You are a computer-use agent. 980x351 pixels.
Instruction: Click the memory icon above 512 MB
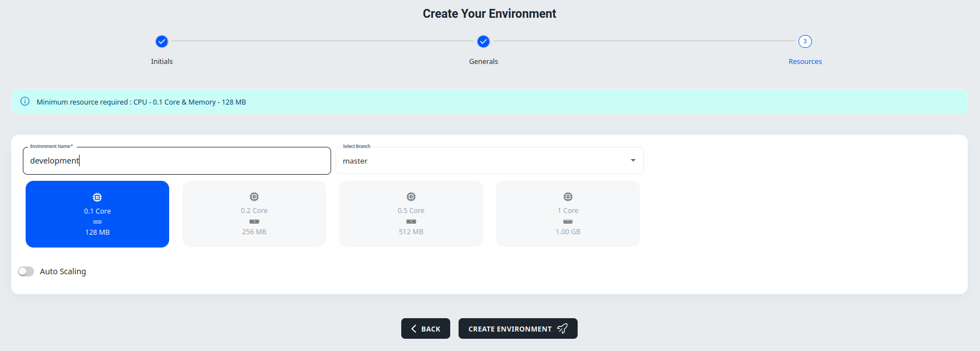tap(411, 221)
